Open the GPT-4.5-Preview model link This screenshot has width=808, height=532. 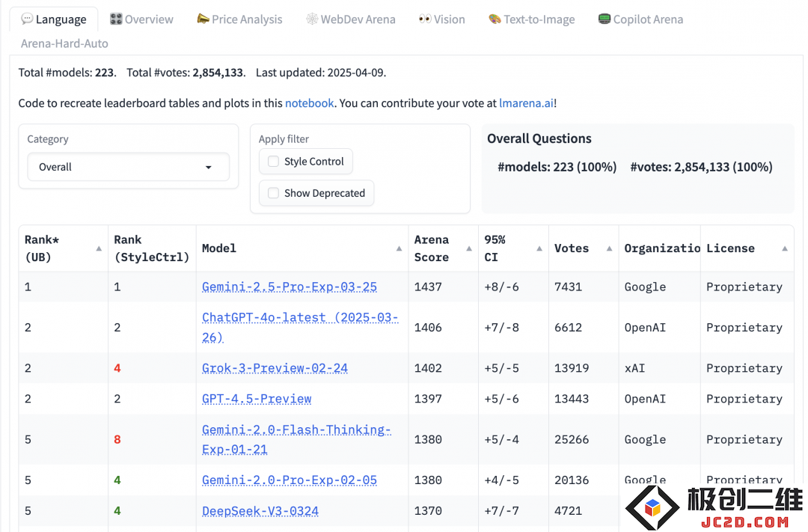pyautogui.click(x=257, y=399)
